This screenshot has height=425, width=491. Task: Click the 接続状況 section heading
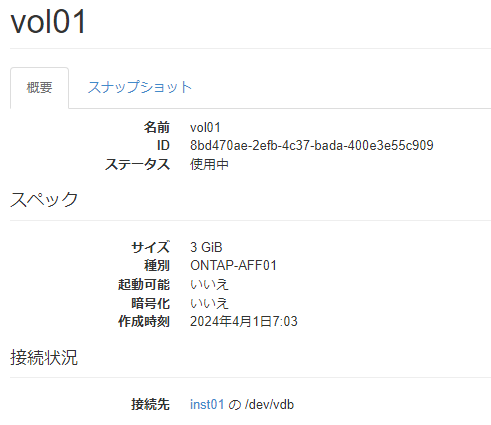[x=44, y=357]
